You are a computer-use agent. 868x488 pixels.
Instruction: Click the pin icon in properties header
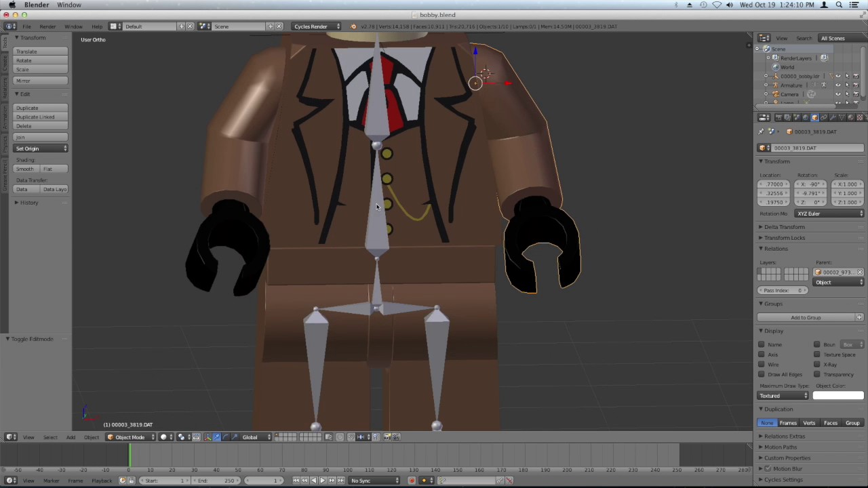(x=761, y=131)
